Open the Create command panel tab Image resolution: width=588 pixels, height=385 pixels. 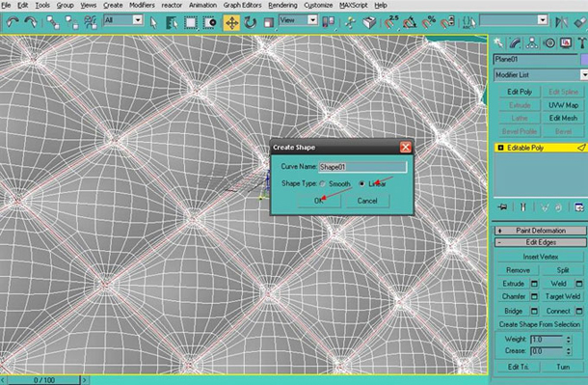coord(498,43)
